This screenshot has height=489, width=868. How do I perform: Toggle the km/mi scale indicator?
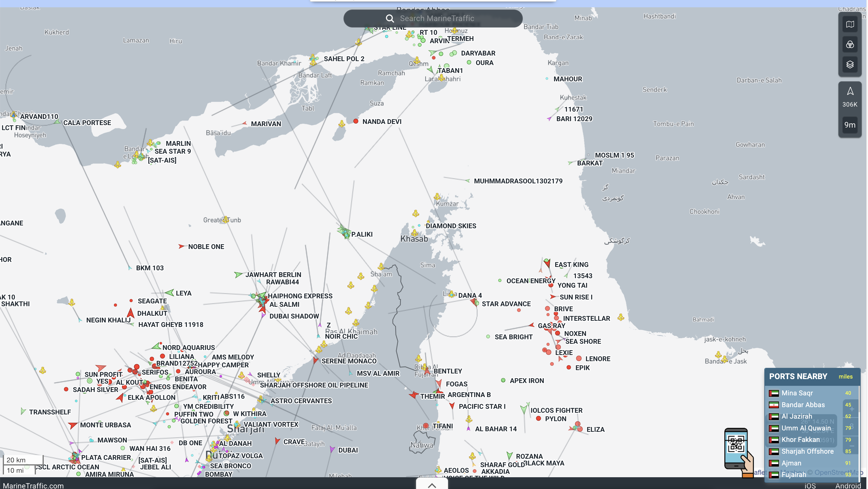[x=23, y=465]
